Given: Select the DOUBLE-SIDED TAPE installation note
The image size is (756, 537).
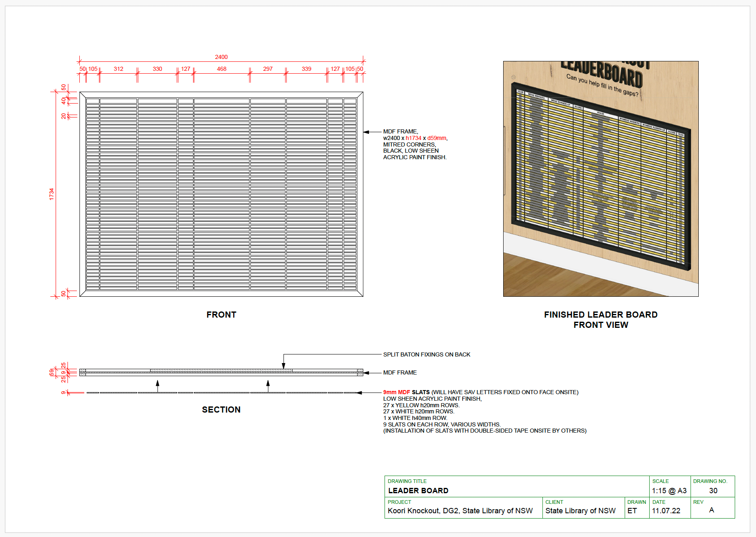Looking at the screenshot, I should click(x=485, y=431).
